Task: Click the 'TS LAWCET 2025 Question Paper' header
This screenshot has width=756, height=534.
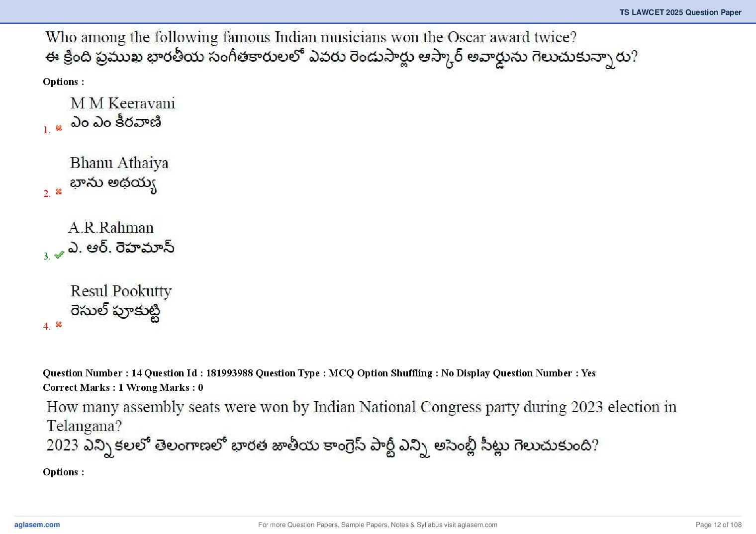Action: [680, 12]
